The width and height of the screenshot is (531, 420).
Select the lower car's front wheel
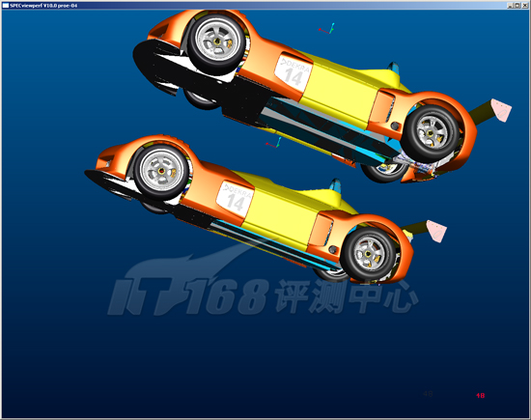tap(161, 172)
